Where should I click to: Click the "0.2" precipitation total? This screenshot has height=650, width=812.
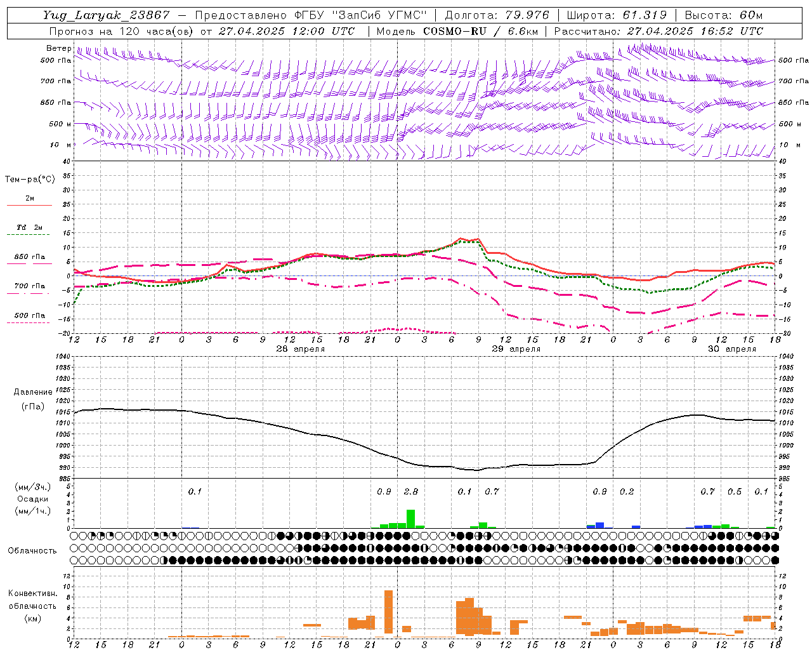pos(627,491)
